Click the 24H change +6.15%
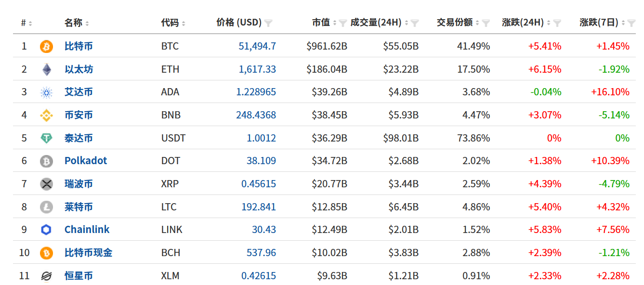 545,69
